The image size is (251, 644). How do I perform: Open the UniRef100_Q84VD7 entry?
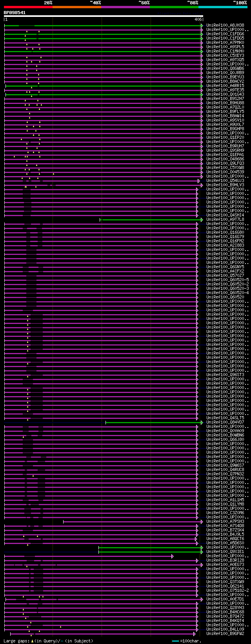(x=225, y=422)
